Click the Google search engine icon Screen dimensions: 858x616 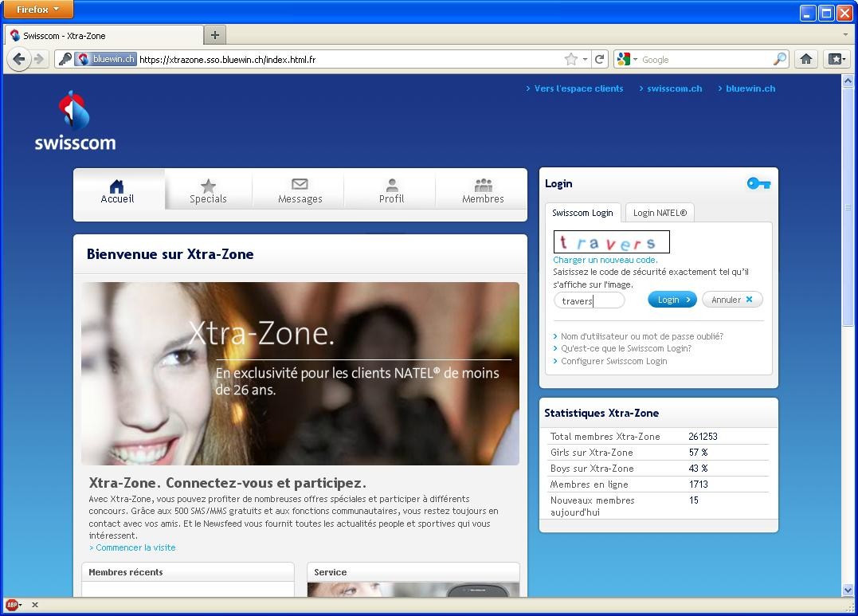pos(624,58)
